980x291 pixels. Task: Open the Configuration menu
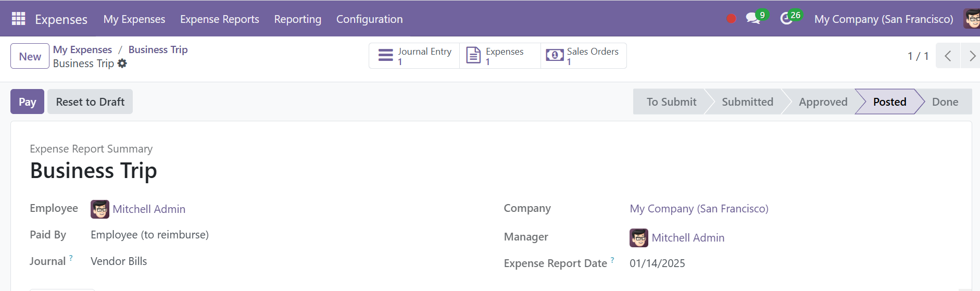[370, 19]
